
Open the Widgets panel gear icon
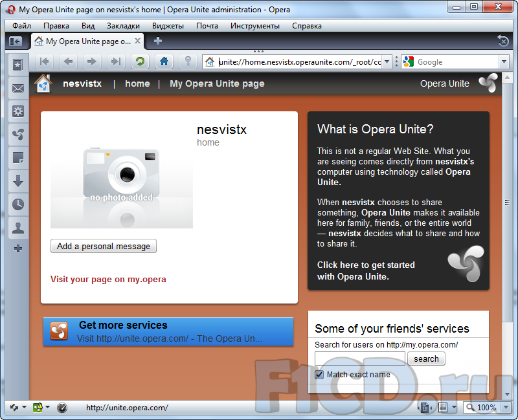tap(18, 111)
